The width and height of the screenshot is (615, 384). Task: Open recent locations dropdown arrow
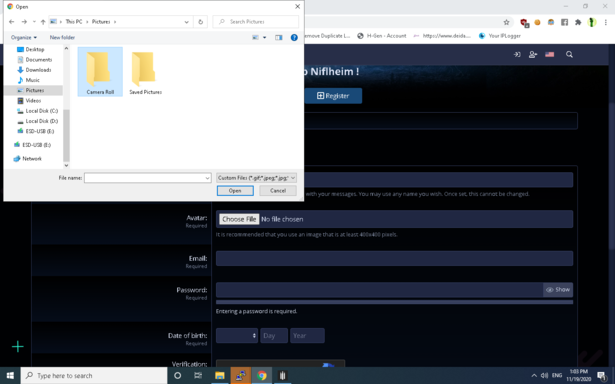pyautogui.click(x=34, y=22)
